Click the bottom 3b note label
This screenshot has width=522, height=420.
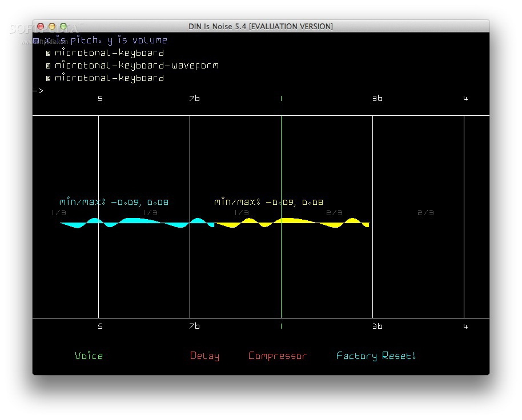(378, 326)
